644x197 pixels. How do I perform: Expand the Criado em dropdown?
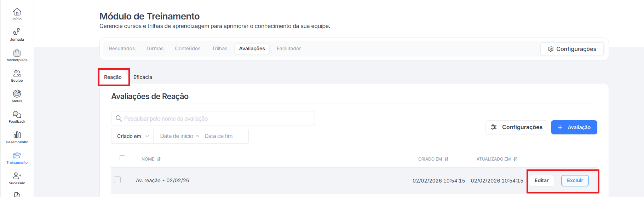[x=133, y=136]
